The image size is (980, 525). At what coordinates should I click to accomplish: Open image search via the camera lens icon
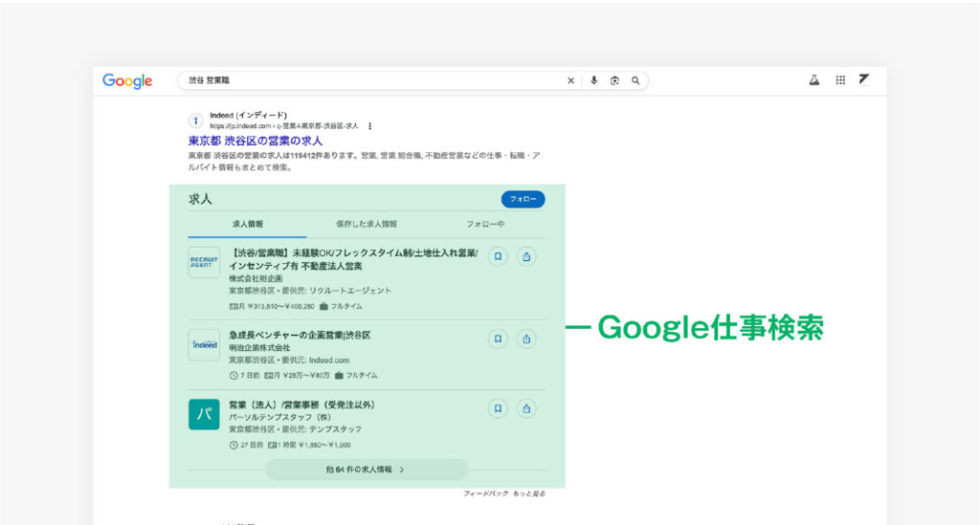614,81
